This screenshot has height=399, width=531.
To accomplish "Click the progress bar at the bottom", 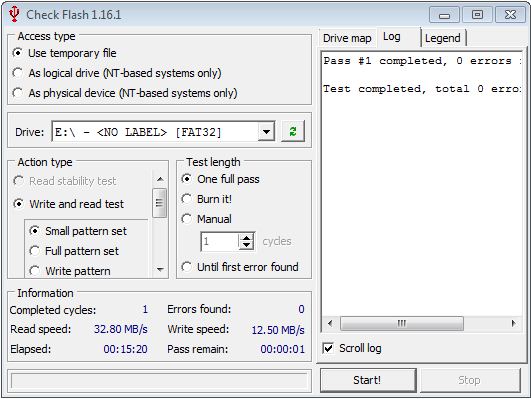I will pyautogui.click(x=159, y=381).
